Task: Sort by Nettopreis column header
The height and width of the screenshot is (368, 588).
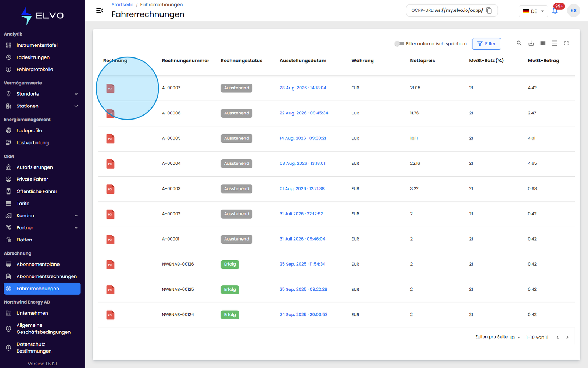Action: (423, 61)
